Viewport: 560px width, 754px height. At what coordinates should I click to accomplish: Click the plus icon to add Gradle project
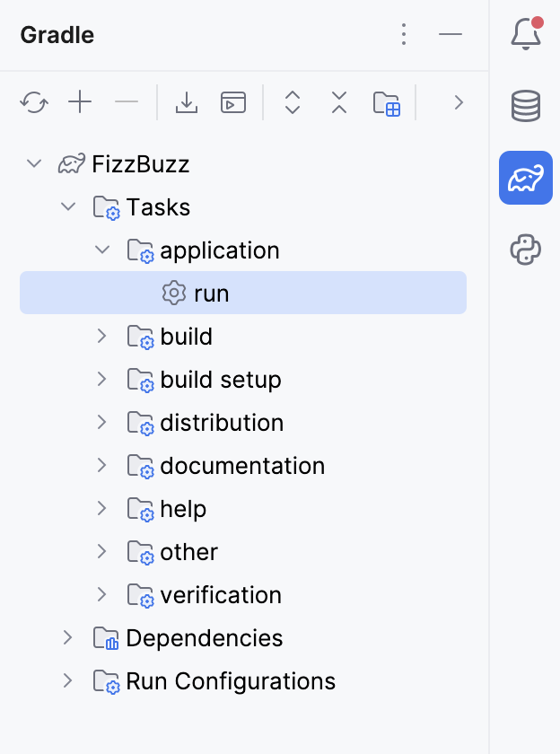80,102
